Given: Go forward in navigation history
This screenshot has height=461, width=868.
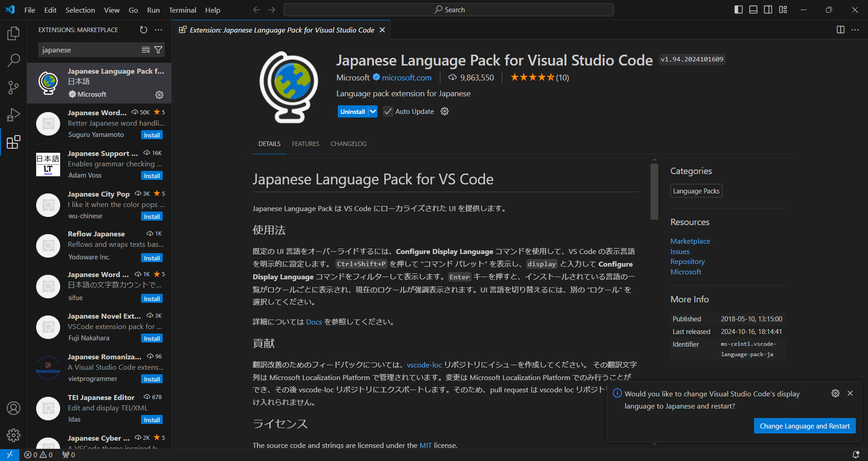Looking at the screenshot, I should coord(271,9).
